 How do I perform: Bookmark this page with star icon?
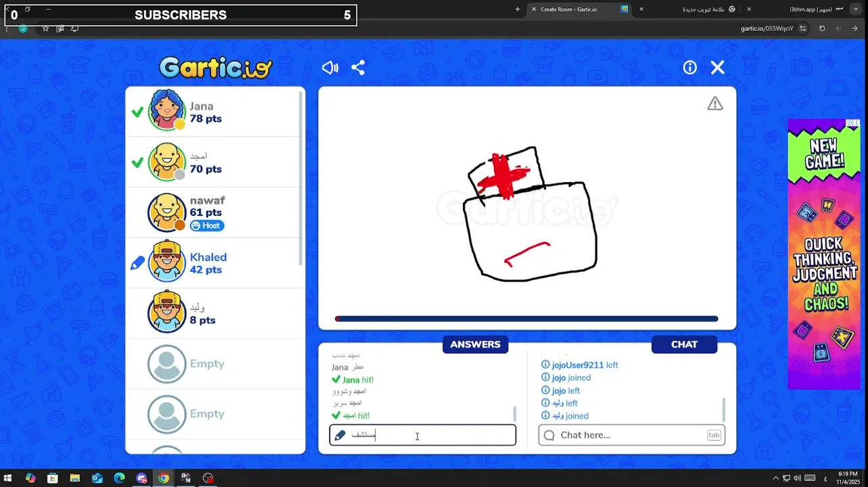coord(45,28)
